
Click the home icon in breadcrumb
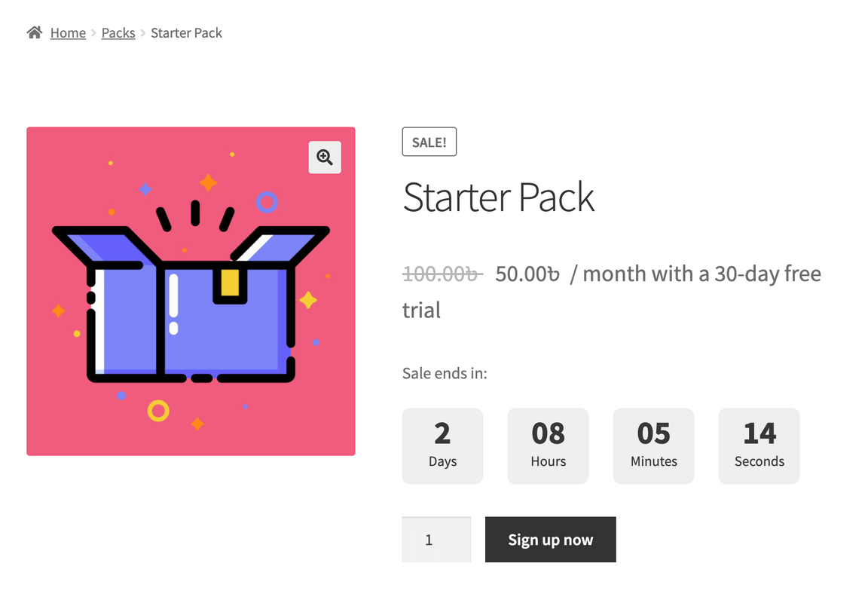click(x=34, y=32)
